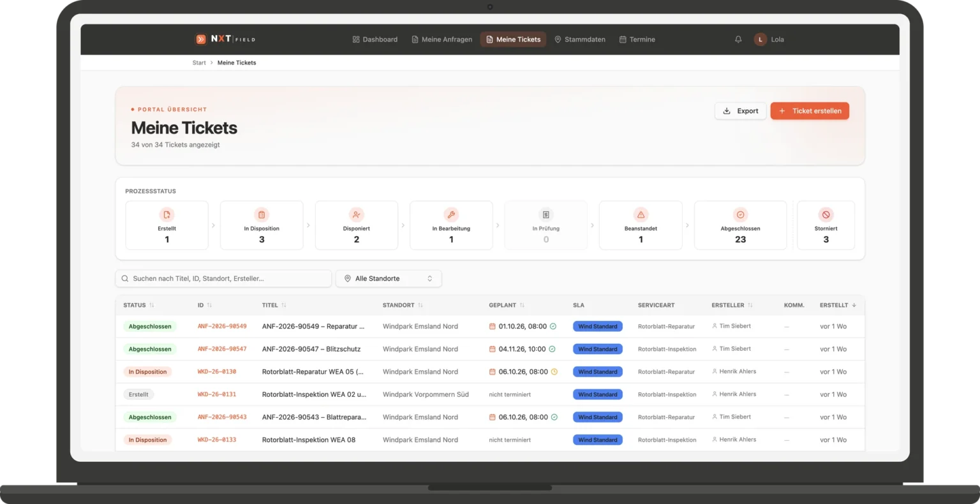The image size is (980, 504).
Task: Click the pending clock icon for 06.10.26 WKD-26-0130
Action: 554,372
